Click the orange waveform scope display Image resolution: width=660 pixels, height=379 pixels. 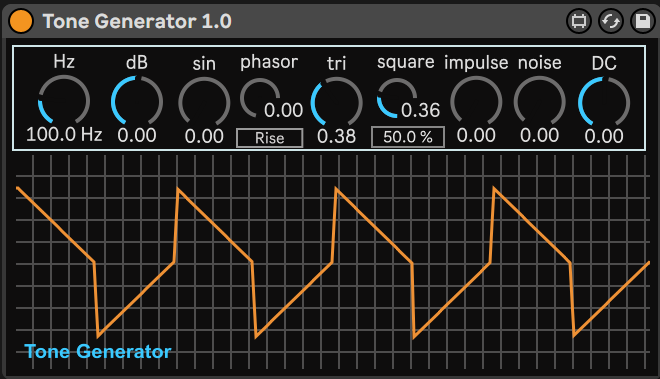[333, 262]
